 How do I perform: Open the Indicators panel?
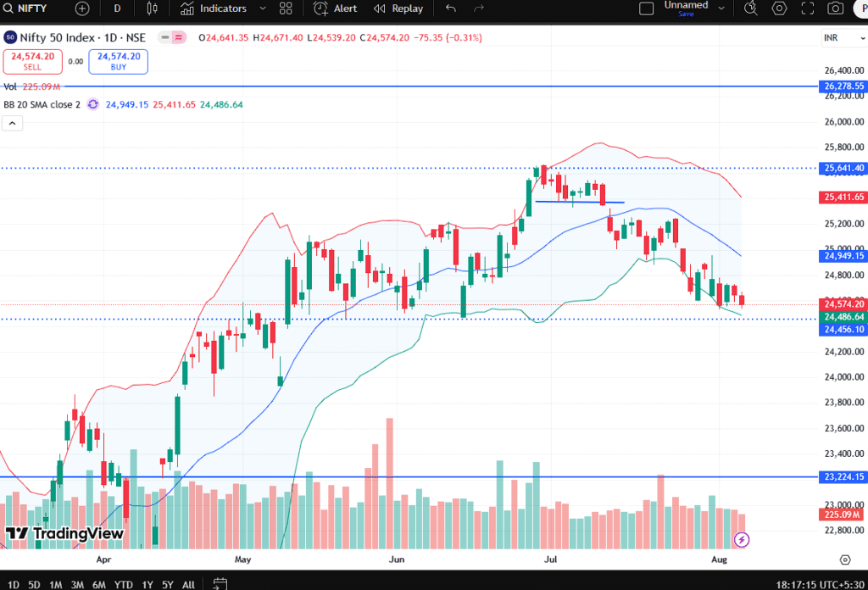click(x=214, y=8)
